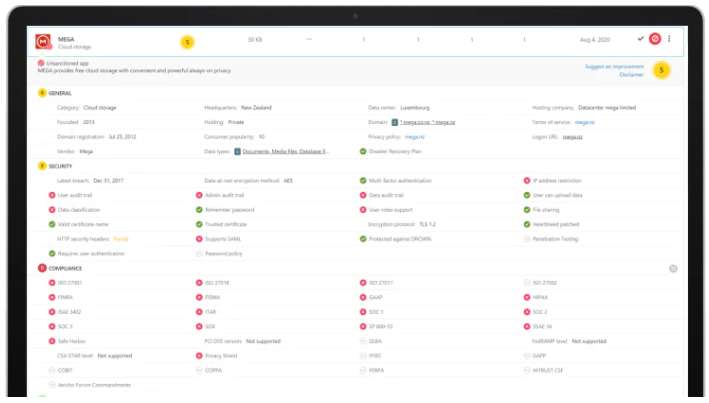Click the Penetration Testing gray icon
This screenshot has width=709, height=403.
tap(527, 239)
